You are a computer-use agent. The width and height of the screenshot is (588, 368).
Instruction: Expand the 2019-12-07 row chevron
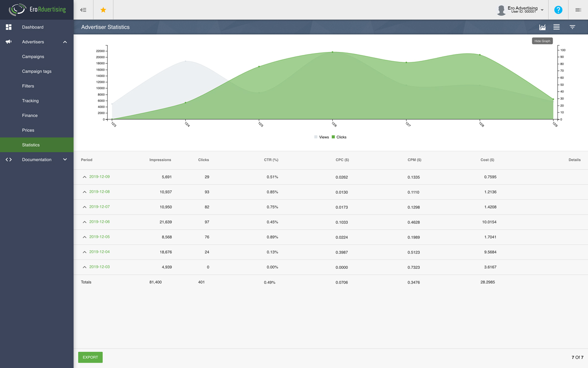[84, 207]
